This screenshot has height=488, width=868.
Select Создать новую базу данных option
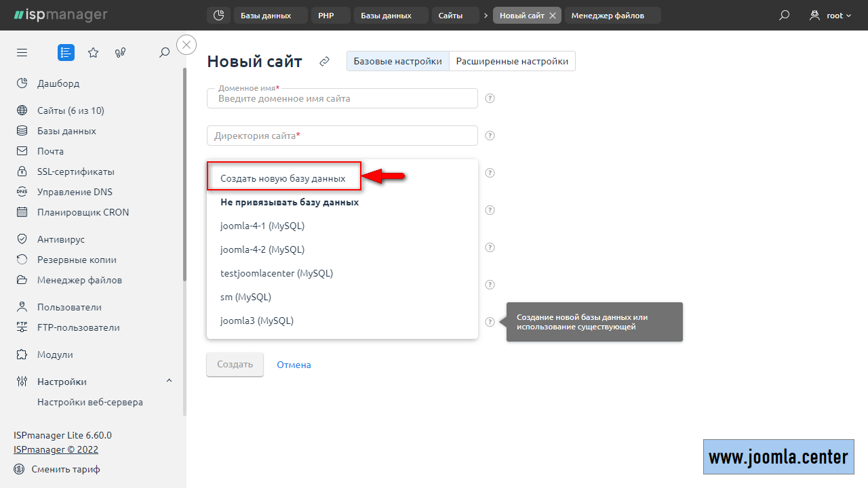pos(283,179)
